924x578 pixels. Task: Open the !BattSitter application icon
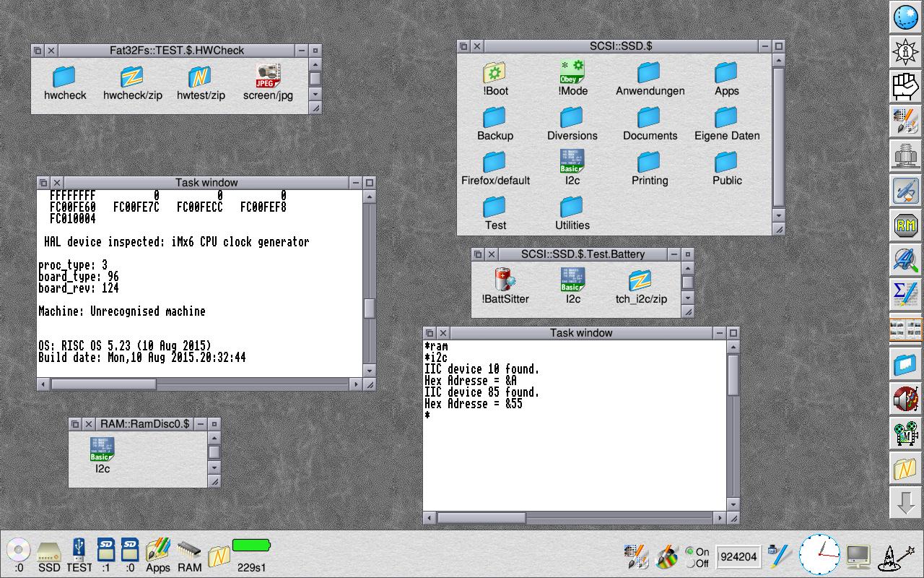point(505,280)
